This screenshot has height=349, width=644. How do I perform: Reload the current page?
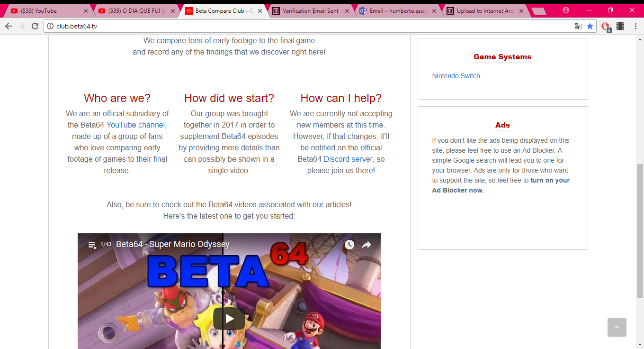[x=35, y=26]
